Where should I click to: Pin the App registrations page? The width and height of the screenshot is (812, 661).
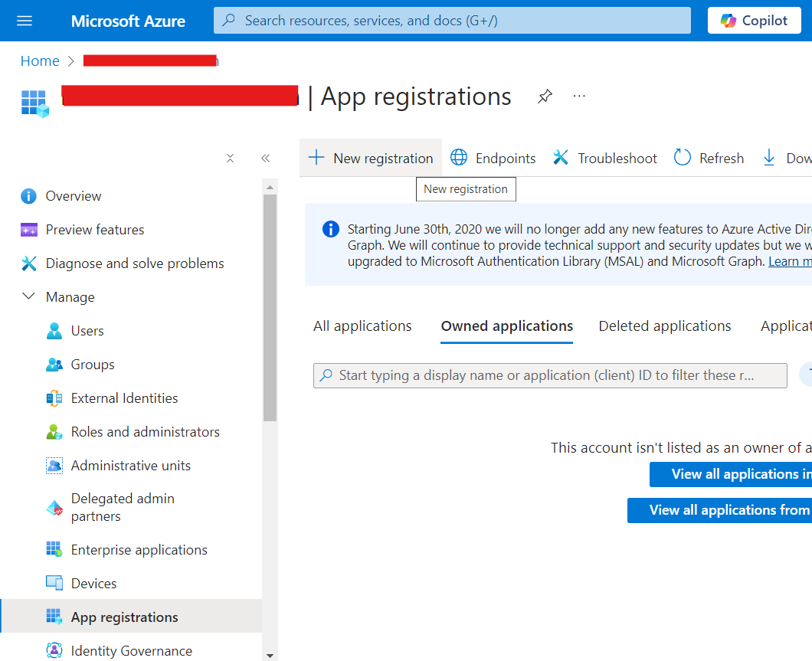[545, 97]
